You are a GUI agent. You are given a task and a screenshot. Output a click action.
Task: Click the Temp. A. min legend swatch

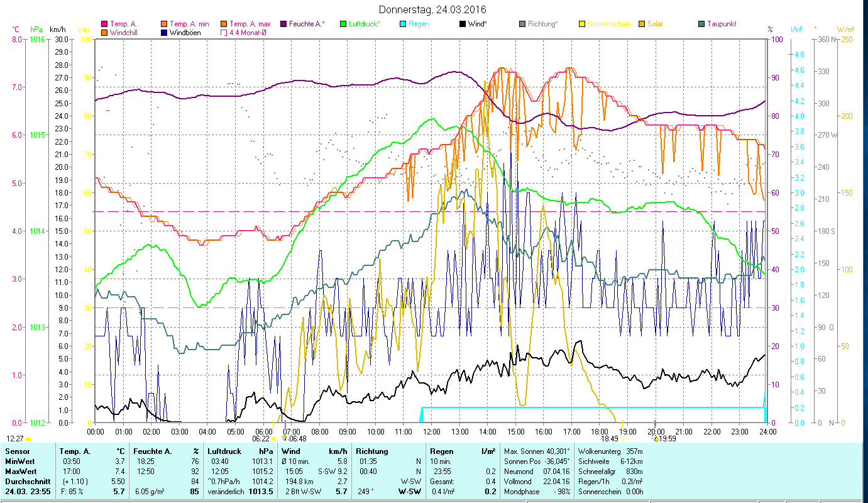click(x=164, y=24)
